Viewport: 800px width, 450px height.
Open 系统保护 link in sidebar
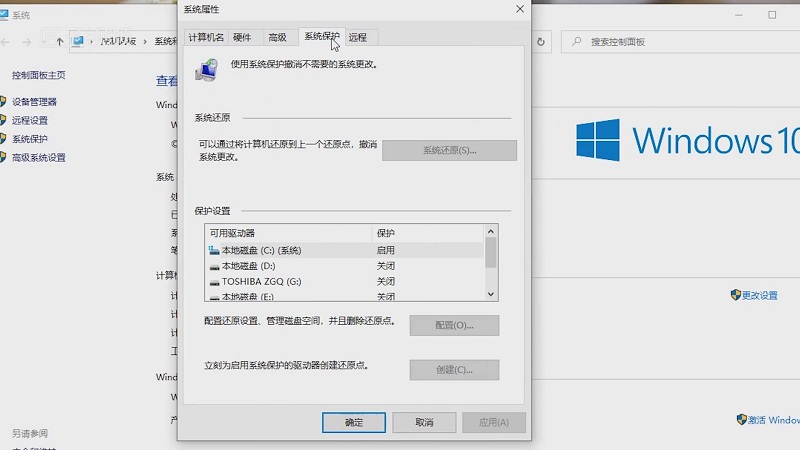[30, 139]
